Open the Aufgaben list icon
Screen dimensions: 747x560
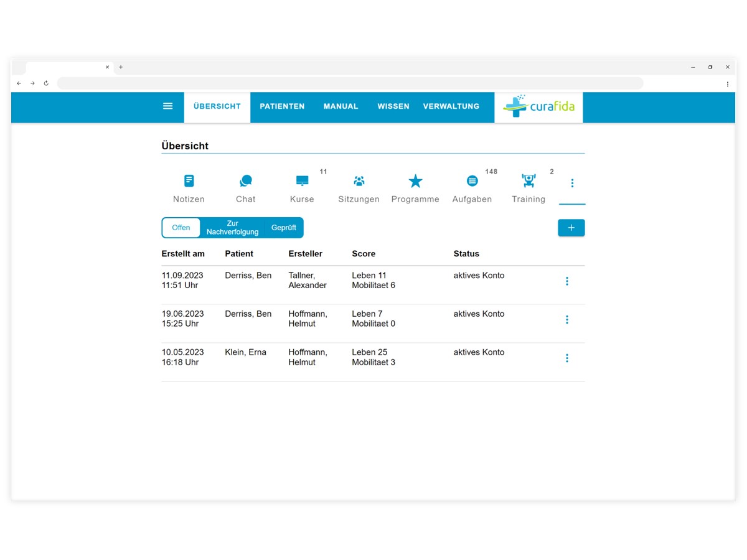[472, 181]
